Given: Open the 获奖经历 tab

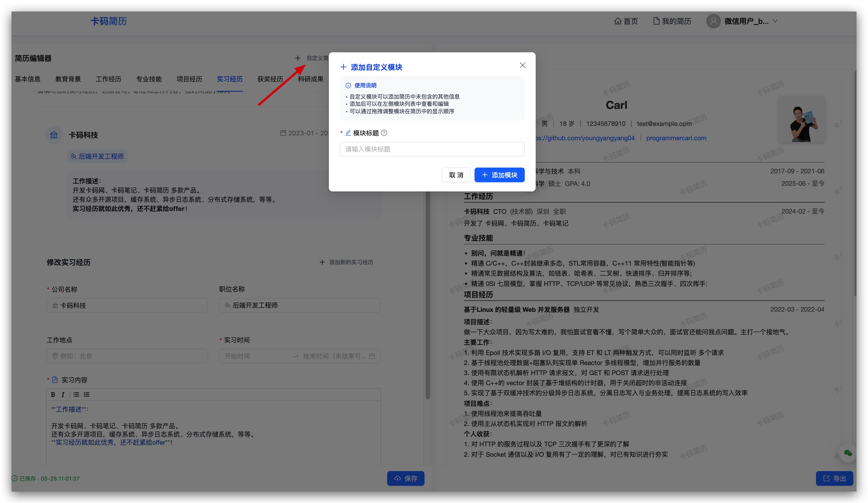Looking at the screenshot, I should (x=270, y=79).
